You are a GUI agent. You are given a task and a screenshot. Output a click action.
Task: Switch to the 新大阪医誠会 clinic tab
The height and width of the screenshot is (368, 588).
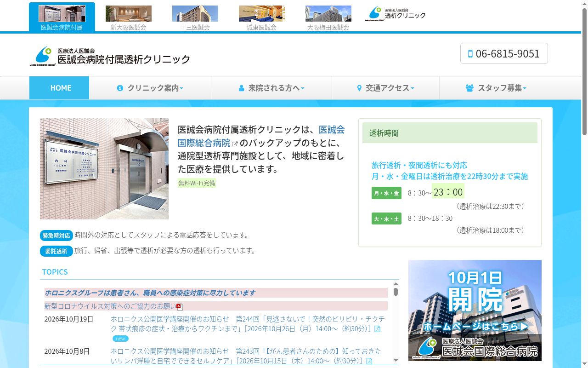click(x=129, y=17)
